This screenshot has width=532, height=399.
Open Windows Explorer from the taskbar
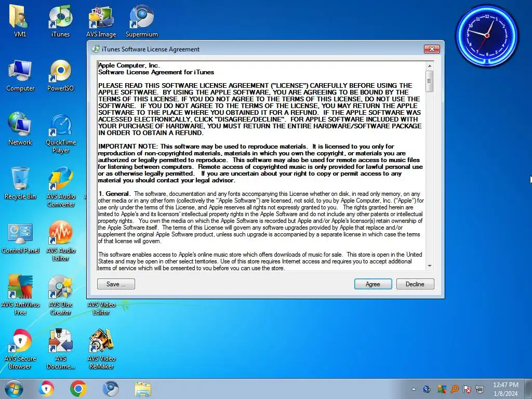143,389
